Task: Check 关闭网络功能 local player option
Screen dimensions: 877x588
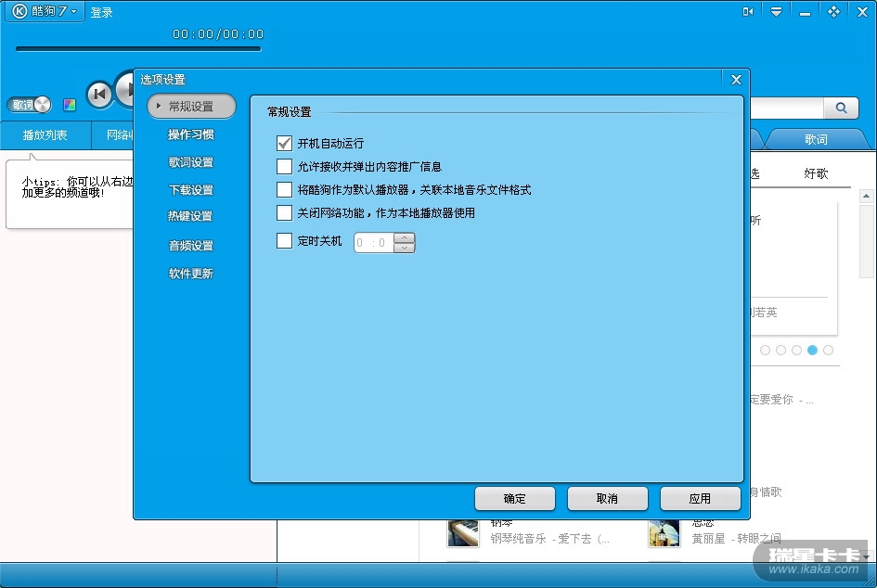Action: click(x=284, y=213)
